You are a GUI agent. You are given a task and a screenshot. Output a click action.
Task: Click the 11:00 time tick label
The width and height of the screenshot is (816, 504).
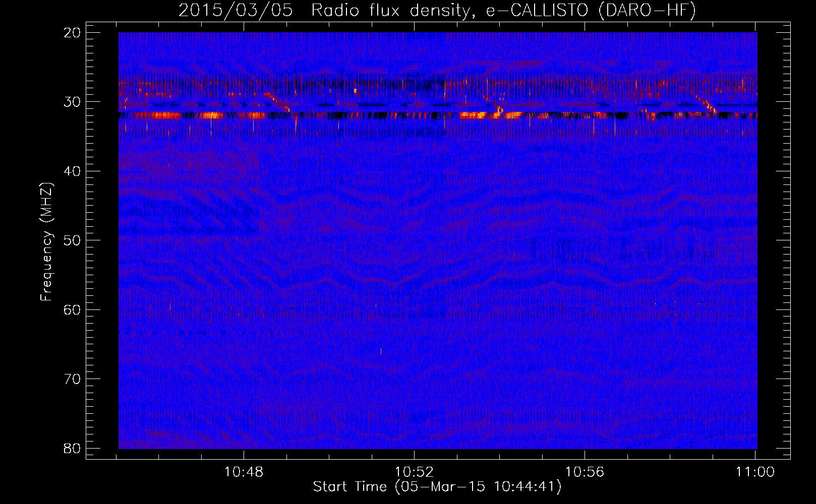[x=755, y=472]
